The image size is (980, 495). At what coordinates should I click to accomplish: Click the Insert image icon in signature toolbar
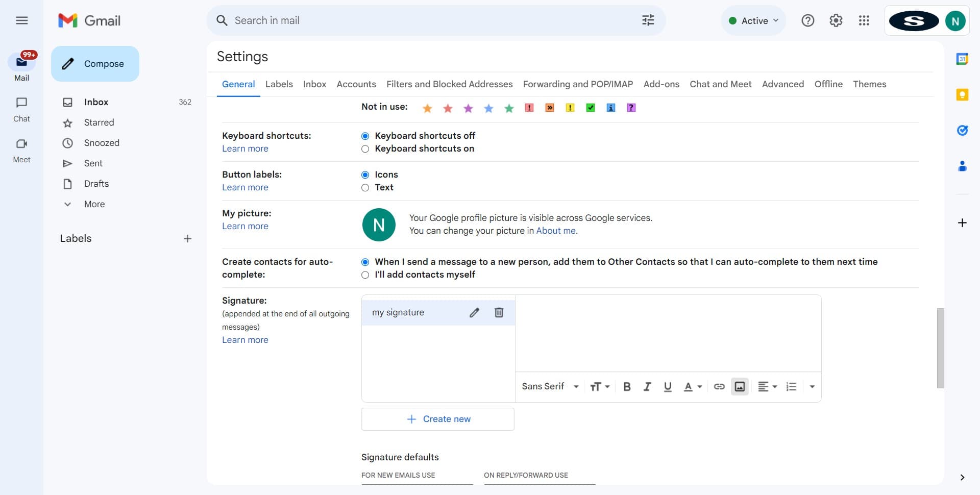[x=740, y=387]
